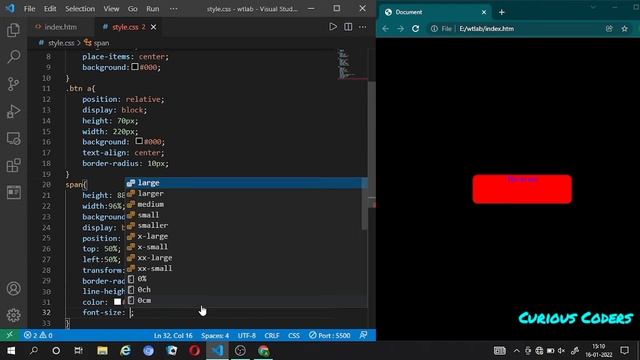Open Run and Debug view
Screen dimensions: 640x360
13,111
